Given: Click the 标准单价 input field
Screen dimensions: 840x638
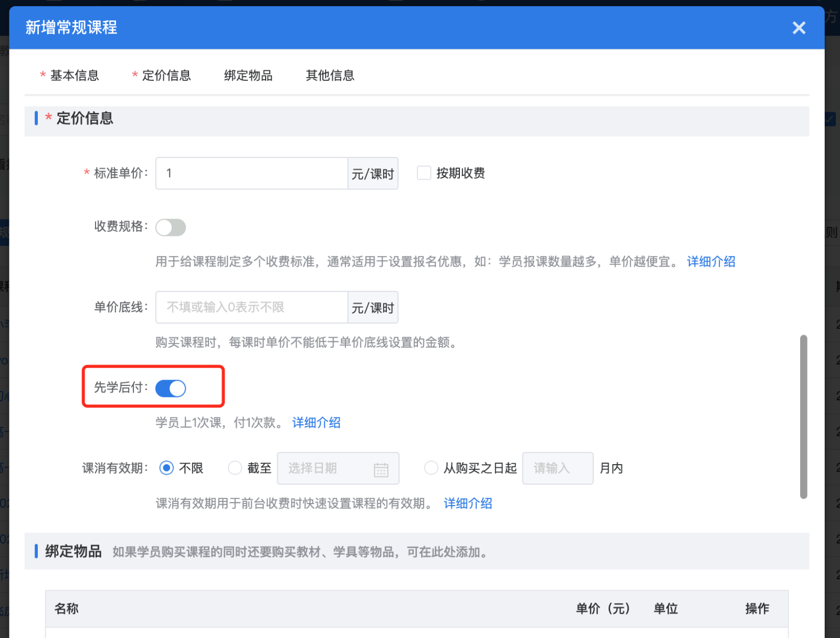Looking at the screenshot, I should point(251,173).
